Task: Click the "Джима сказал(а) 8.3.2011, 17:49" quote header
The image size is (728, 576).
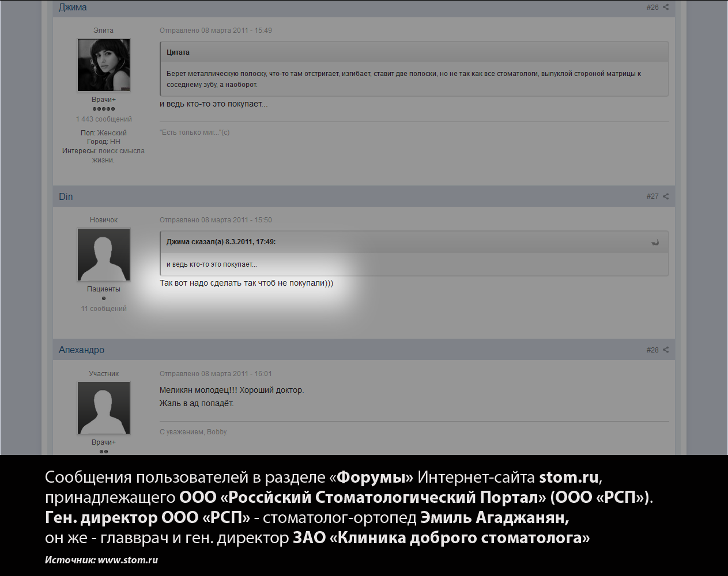Action: pyautogui.click(x=221, y=242)
